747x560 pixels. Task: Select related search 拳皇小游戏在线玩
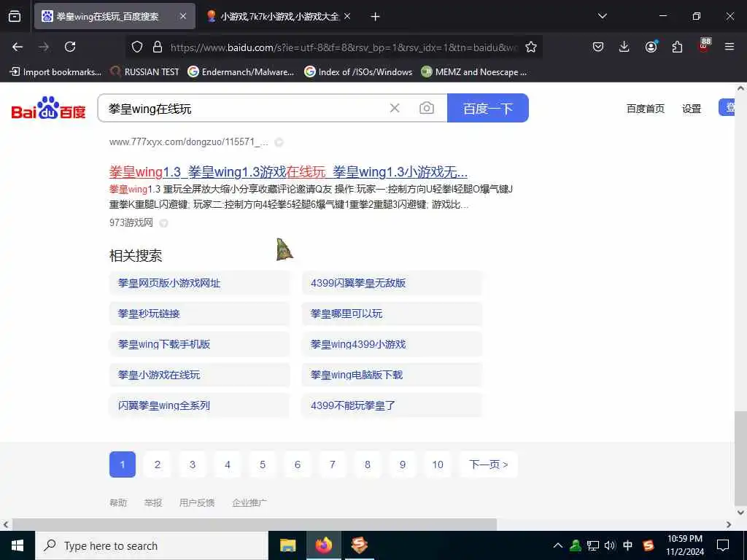tap(200, 375)
